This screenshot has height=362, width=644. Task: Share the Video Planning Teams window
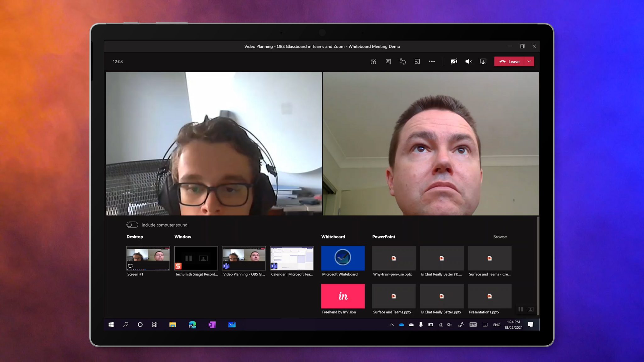pyautogui.click(x=244, y=258)
